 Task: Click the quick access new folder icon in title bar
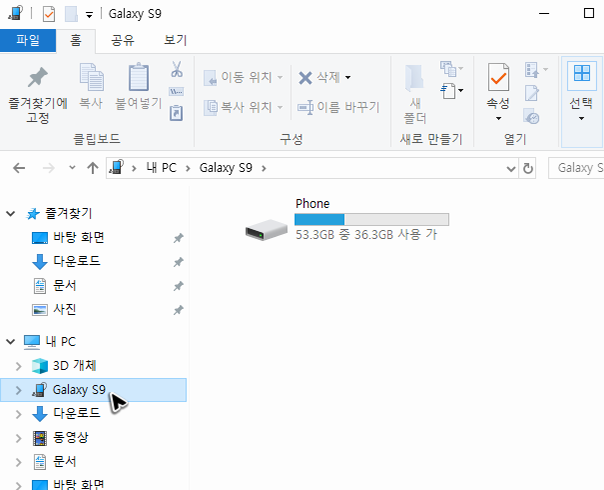[x=71, y=14]
